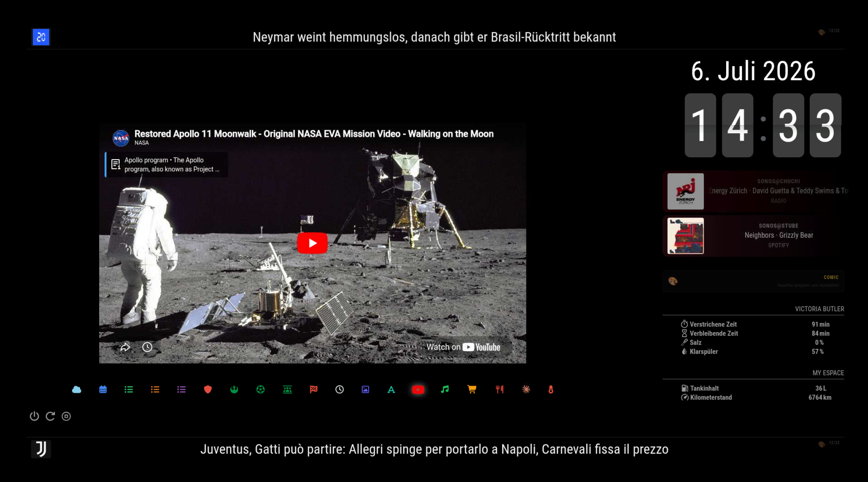The image size is (868, 482).
Task: Open the white clock page icon
Action: (339, 390)
